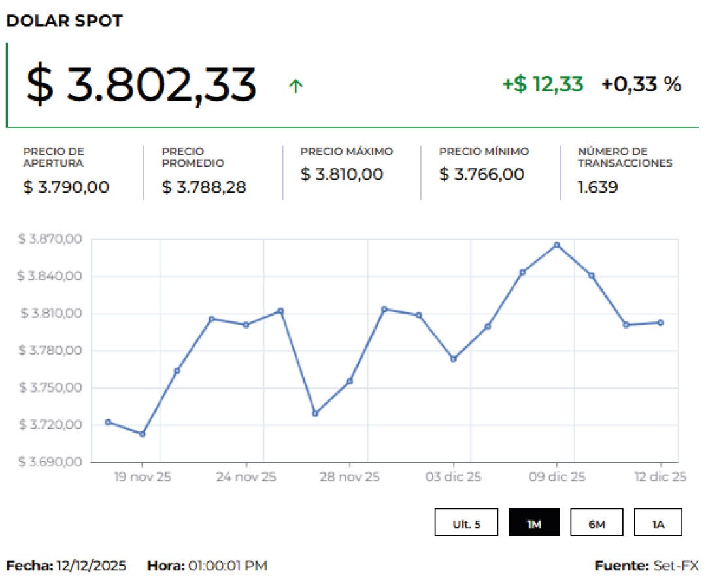Show the 1A yearly range
This screenshot has width=706, height=588.
pyautogui.click(x=658, y=523)
